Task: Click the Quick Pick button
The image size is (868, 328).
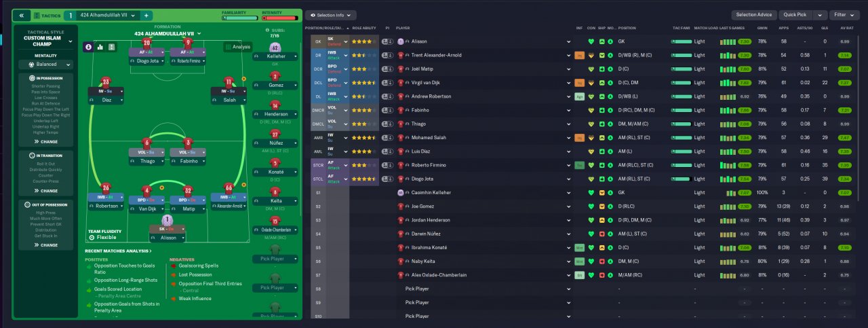Action: tap(794, 15)
